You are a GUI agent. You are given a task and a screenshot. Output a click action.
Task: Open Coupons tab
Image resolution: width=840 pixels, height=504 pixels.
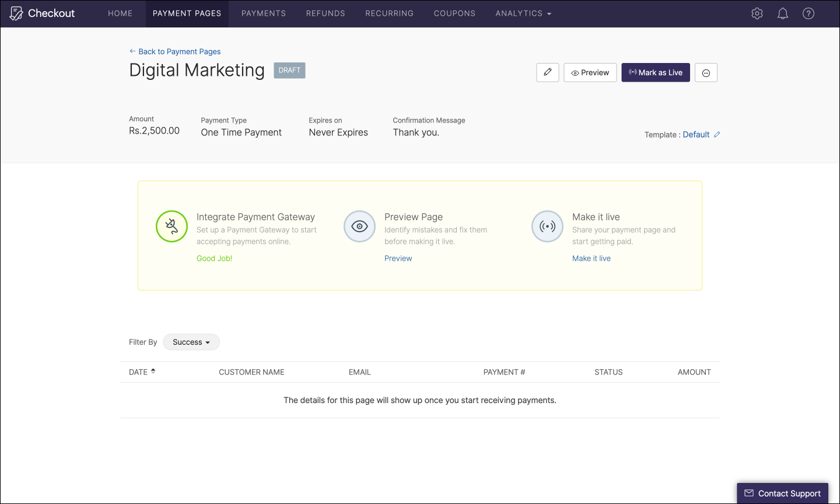pos(454,13)
